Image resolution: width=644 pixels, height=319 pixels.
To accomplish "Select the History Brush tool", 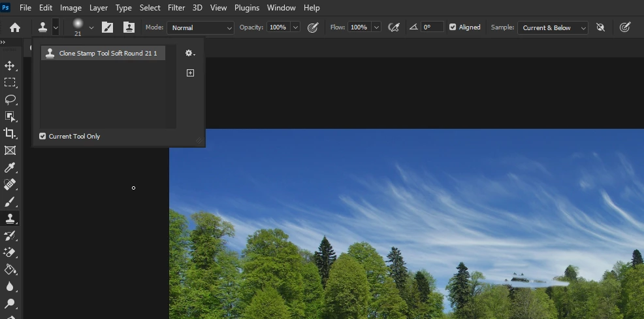I will click(10, 235).
